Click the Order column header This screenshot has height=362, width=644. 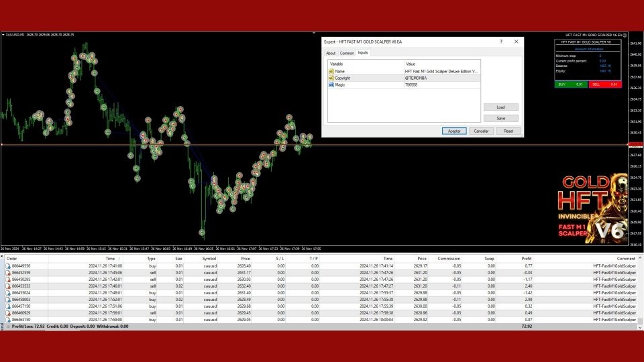click(12, 258)
